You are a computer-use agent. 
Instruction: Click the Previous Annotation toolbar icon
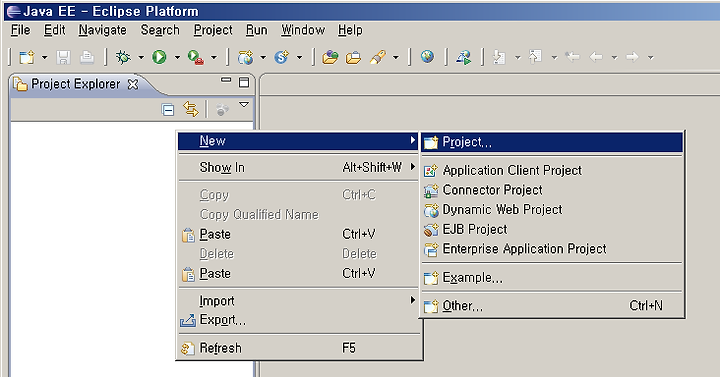pos(535,57)
